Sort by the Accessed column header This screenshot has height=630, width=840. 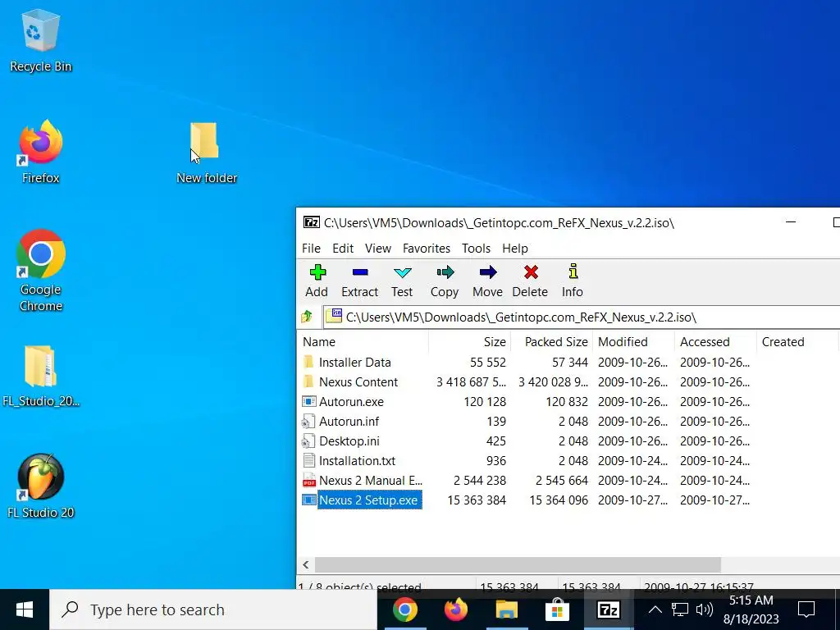pyautogui.click(x=715, y=342)
